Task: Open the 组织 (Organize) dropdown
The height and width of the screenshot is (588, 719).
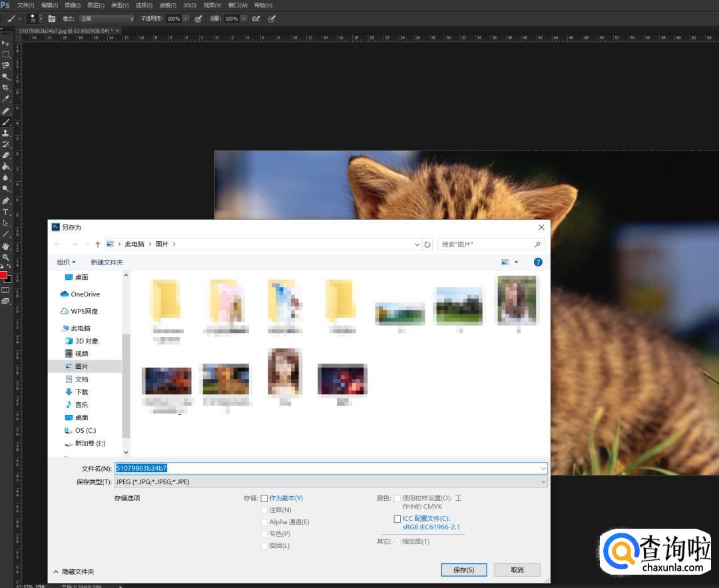Action: point(66,262)
